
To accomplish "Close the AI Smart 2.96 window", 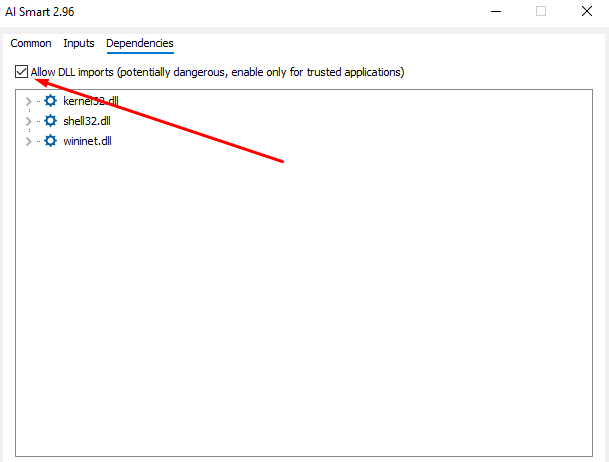I will coord(587,11).
